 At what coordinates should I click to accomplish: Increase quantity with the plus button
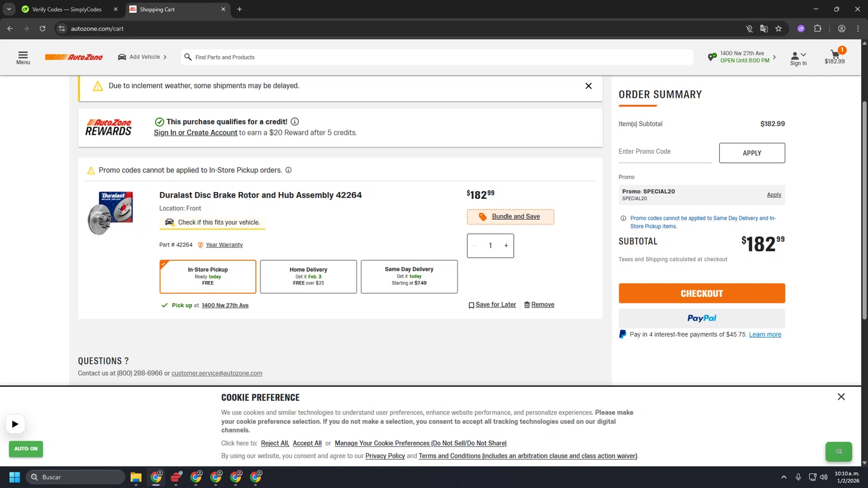tap(506, 246)
